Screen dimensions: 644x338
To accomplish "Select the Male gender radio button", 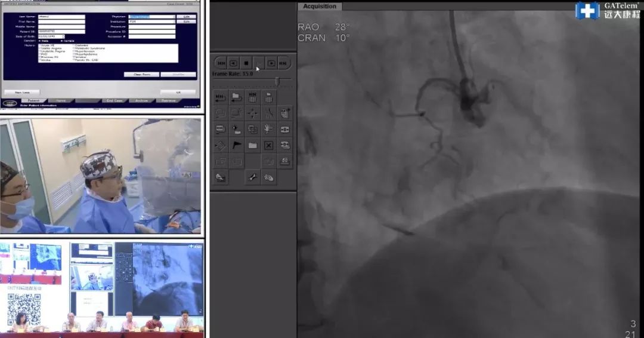I will [x=39, y=41].
